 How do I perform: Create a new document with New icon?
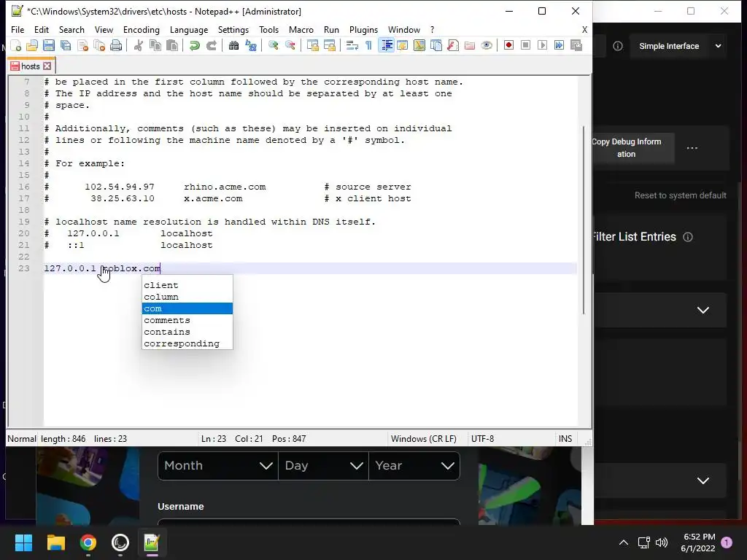(16, 46)
